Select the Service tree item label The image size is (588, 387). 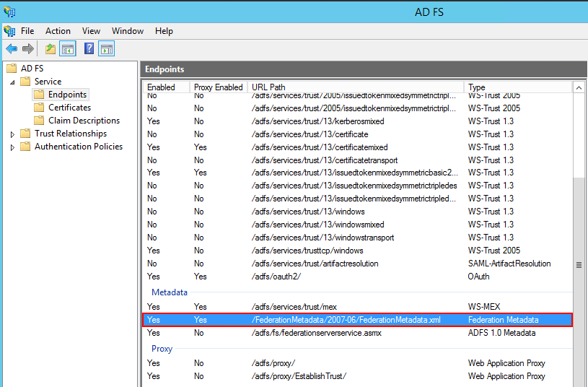(48, 82)
